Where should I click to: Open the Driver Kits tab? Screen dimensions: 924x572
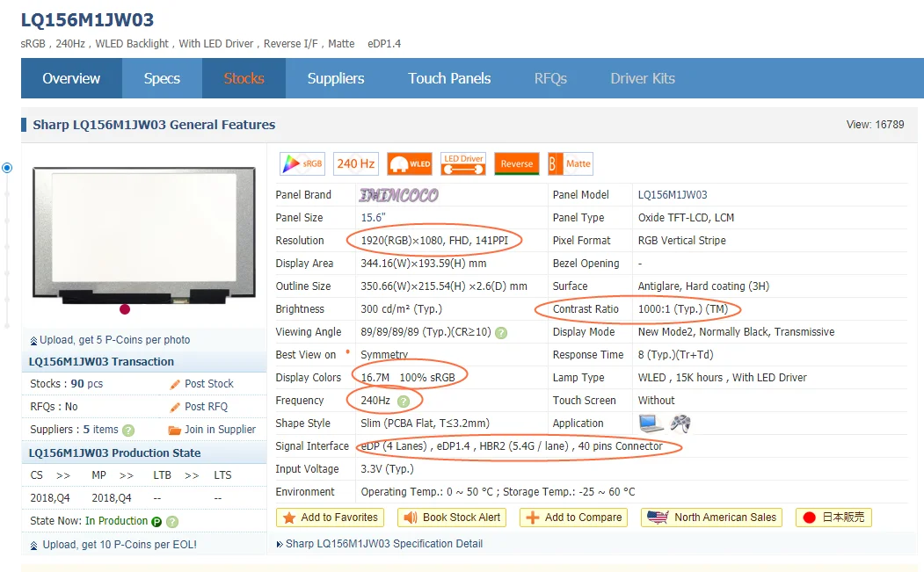click(643, 78)
